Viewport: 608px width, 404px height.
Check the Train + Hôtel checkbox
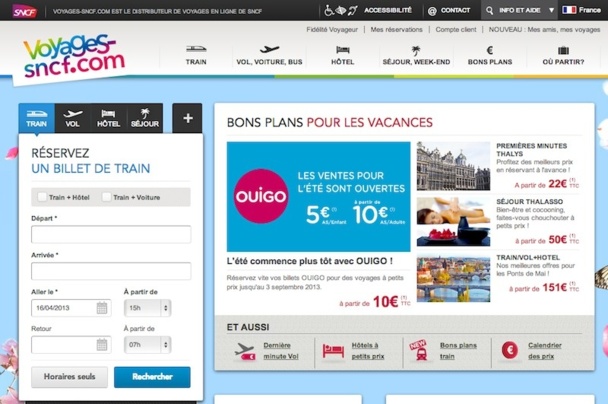[42, 197]
